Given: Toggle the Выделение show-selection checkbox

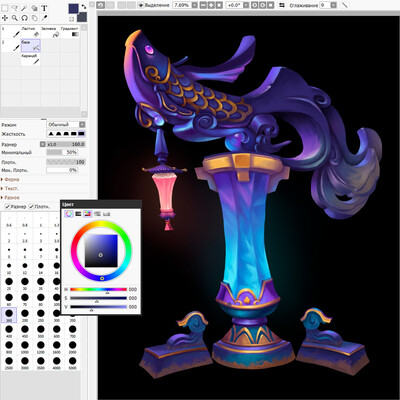Looking at the screenshot, I should [141, 5].
